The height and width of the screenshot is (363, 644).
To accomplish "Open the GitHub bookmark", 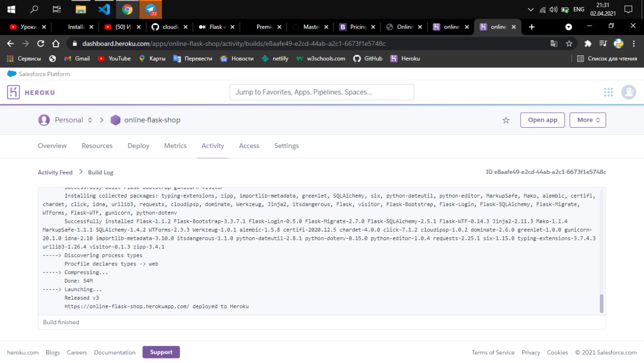I will point(368,59).
